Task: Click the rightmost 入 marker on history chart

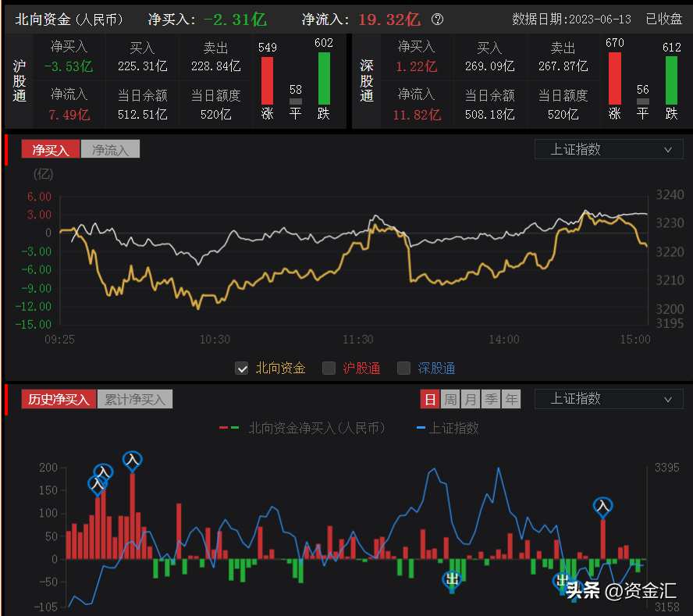Action: (x=602, y=507)
